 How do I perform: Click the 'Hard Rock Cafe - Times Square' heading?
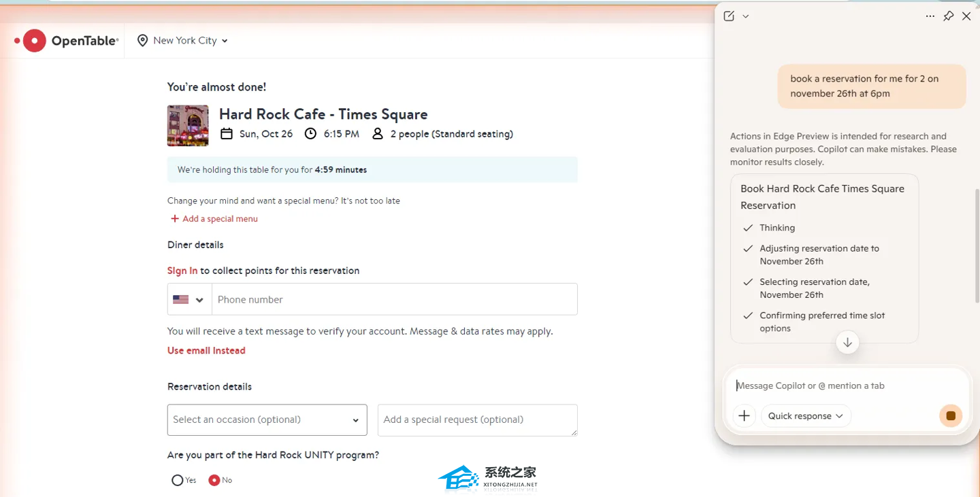point(323,114)
